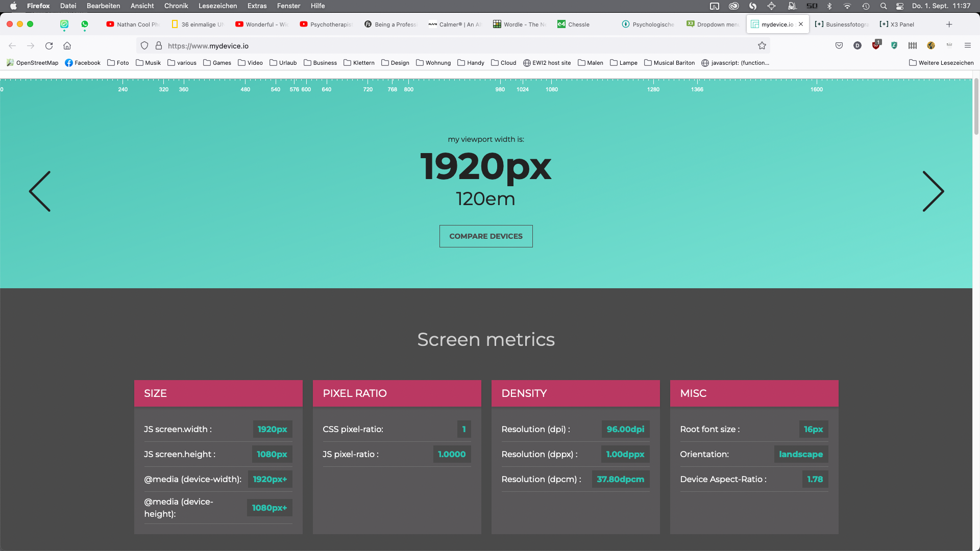
Task: Click the COMPARE DEVICES button
Action: (x=486, y=236)
